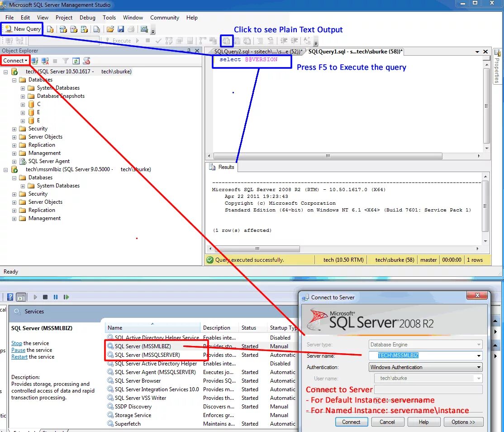Toggle the Show/Hide Action Pane icon

(21, 297)
